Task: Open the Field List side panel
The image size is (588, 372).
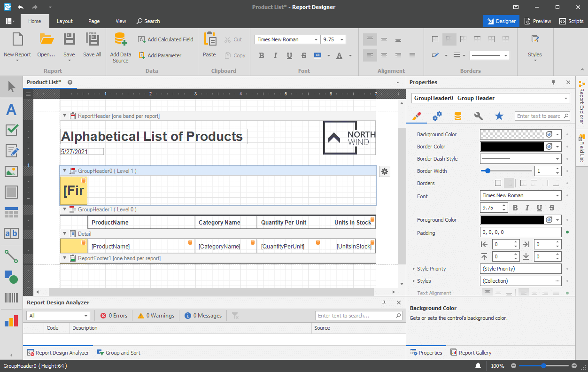Action: pyautogui.click(x=582, y=149)
